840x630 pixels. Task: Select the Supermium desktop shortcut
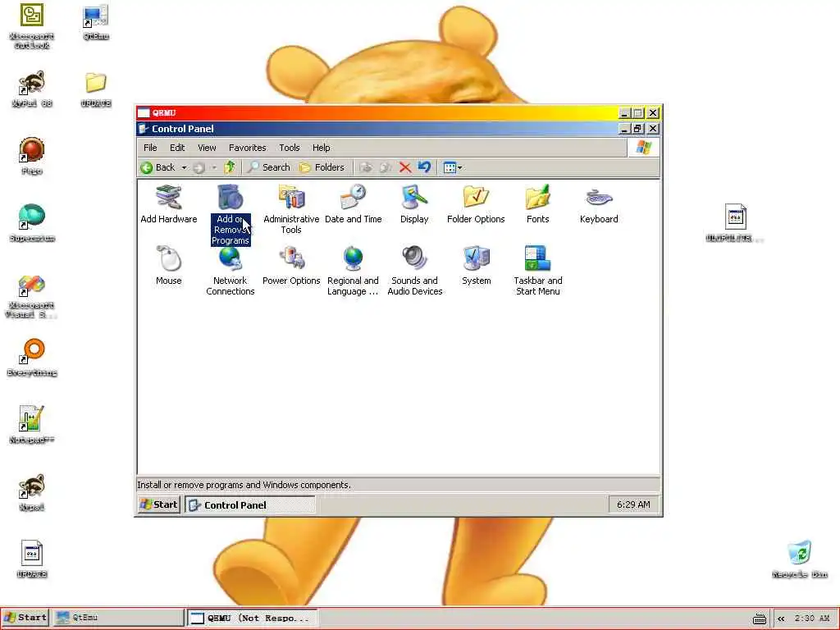point(32,223)
